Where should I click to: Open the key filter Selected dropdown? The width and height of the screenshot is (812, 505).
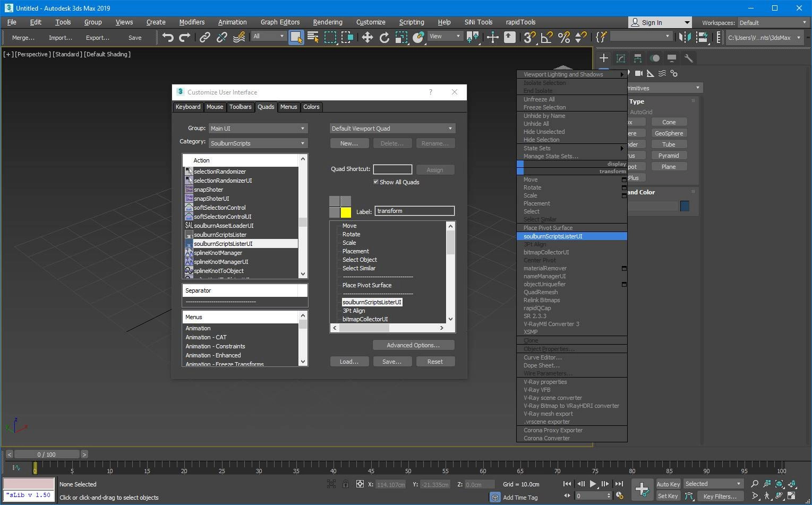tap(713, 484)
